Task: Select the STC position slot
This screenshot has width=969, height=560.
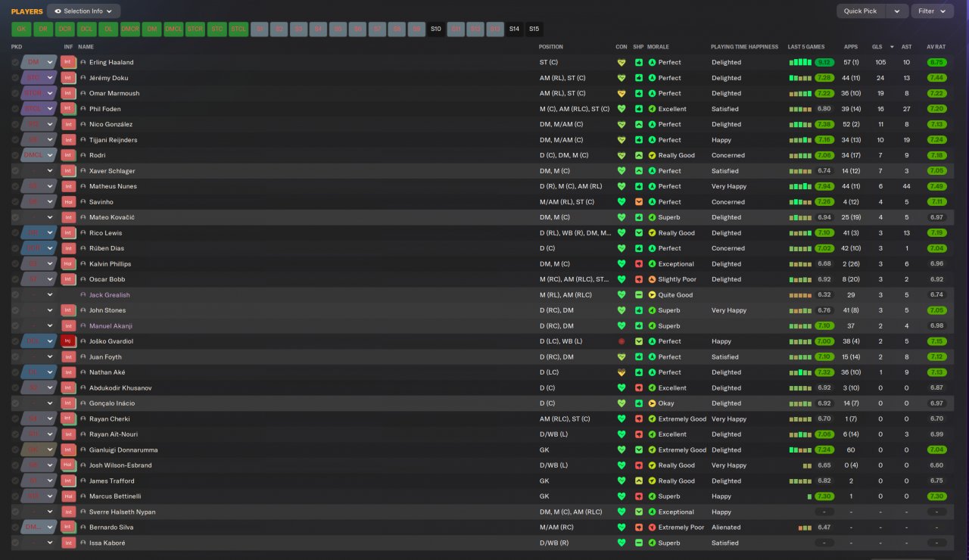Action: 217,30
